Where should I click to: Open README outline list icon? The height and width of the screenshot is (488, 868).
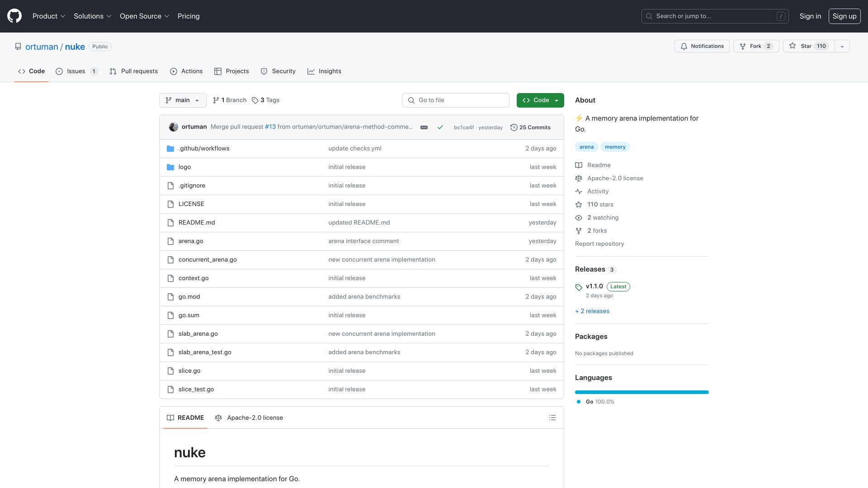coord(552,418)
